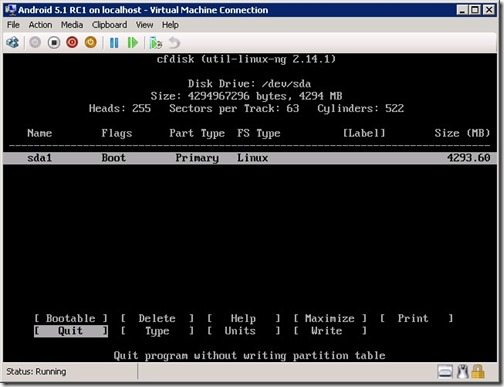The width and height of the screenshot is (504, 387).
Task: Click the window title bar icon
Action: point(10,10)
